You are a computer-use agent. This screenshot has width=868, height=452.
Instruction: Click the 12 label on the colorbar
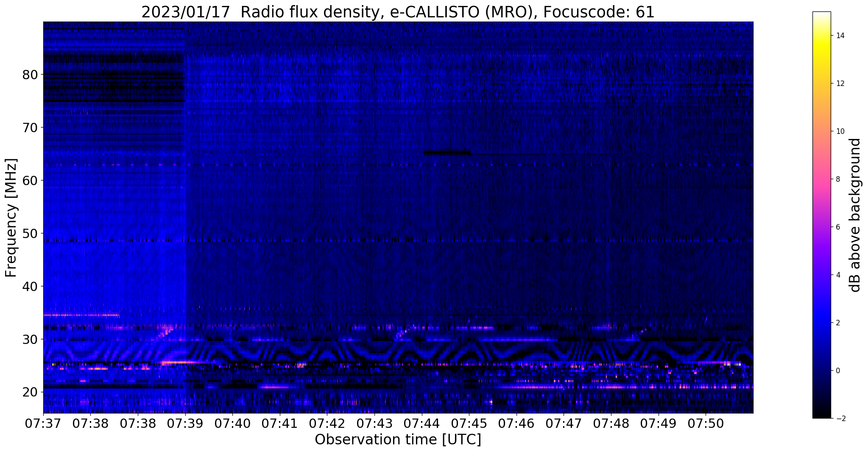[x=840, y=83]
